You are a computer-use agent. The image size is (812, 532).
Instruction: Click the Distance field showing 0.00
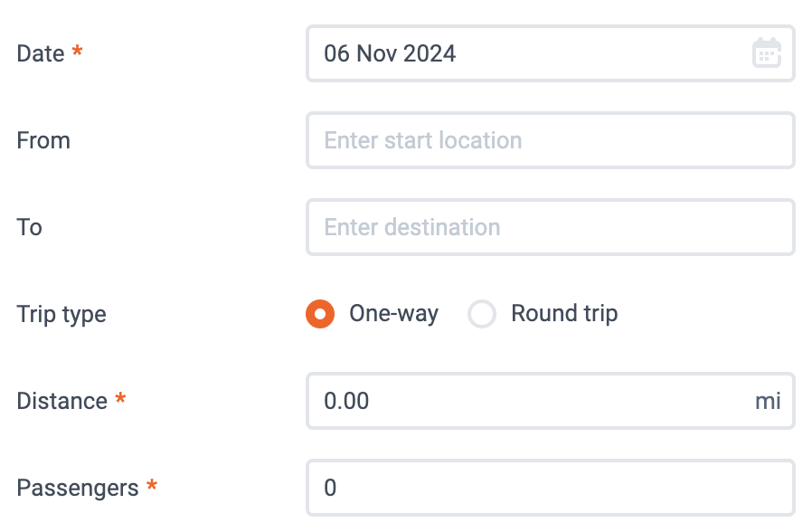(x=551, y=401)
